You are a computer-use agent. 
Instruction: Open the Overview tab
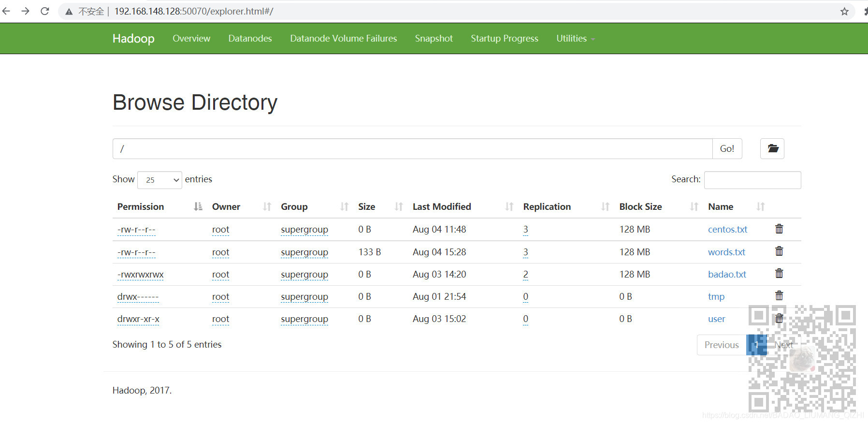pyautogui.click(x=191, y=38)
